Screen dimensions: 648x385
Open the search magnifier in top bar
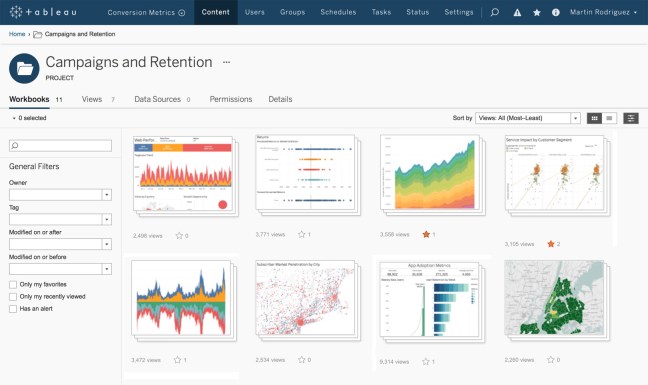(x=495, y=12)
